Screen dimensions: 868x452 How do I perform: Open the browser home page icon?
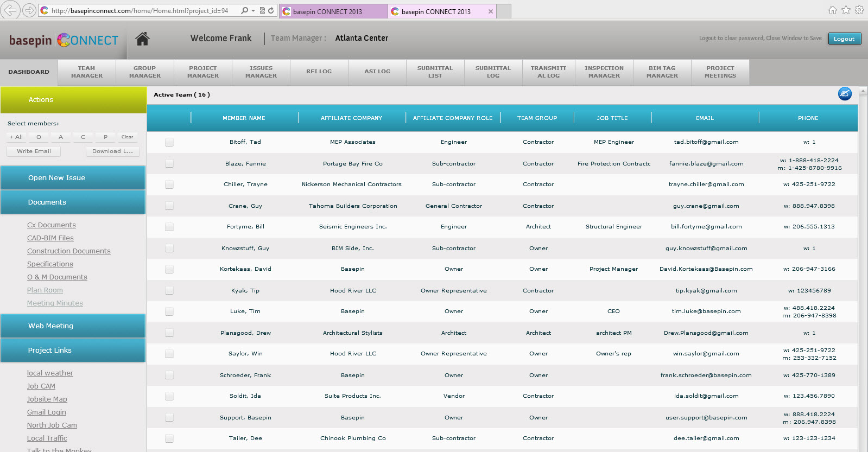(833, 10)
